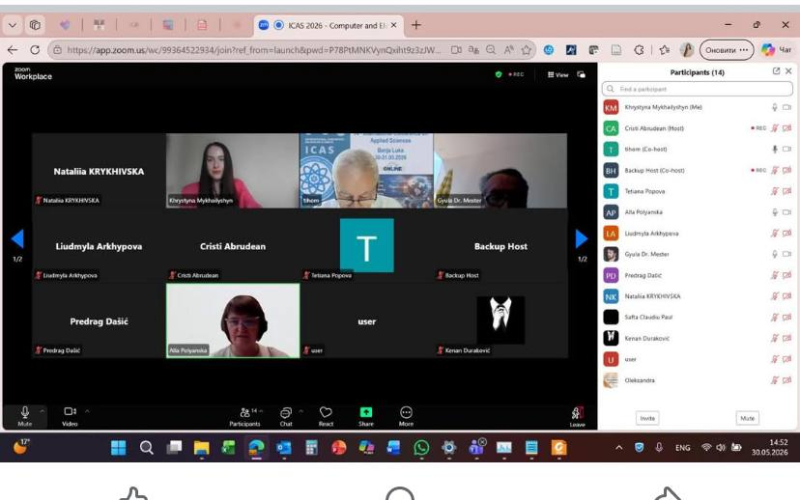The width and height of the screenshot is (800, 500).
Task: Click the zoom magnifier icon in address bar
Action: [491, 50]
